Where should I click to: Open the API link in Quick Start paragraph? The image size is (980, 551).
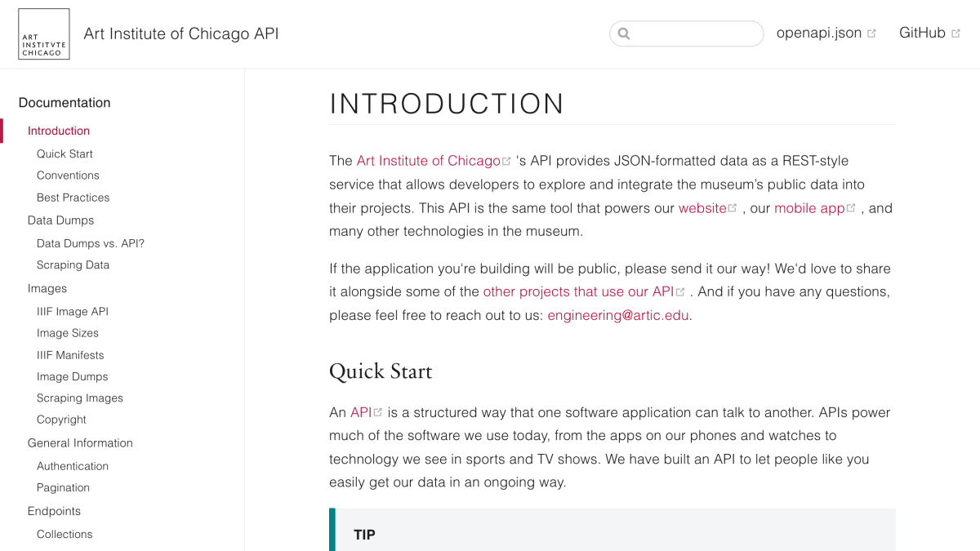pos(361,412)
